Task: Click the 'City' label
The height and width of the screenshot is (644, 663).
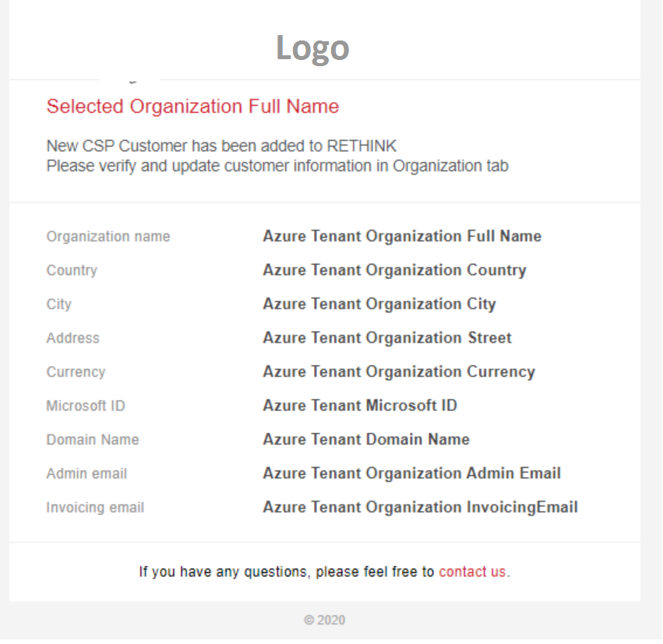Action: (59, 304)
